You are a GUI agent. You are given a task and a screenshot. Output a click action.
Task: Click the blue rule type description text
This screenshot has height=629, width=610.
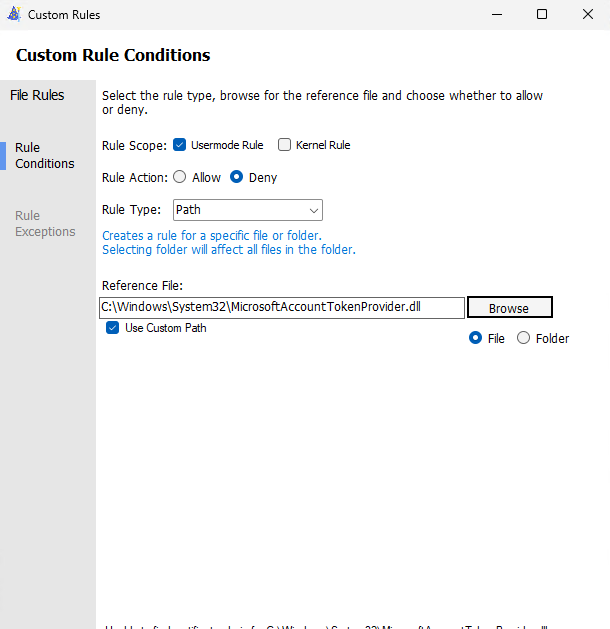tap(228, 242)
